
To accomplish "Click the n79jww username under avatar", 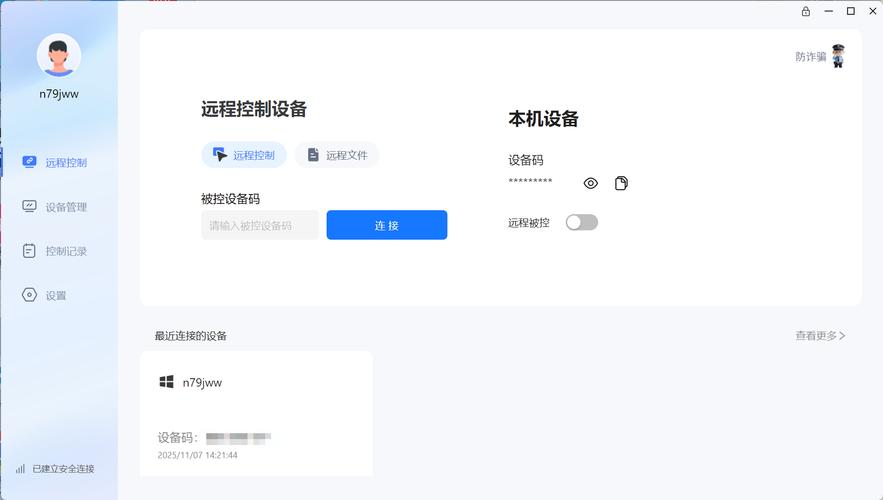I will [x=59, y=94].
